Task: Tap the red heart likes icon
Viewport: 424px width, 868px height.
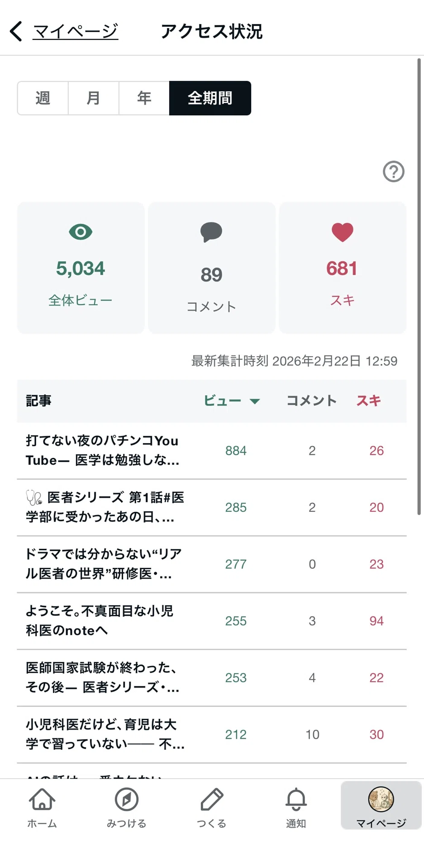Action: point(342,232)
